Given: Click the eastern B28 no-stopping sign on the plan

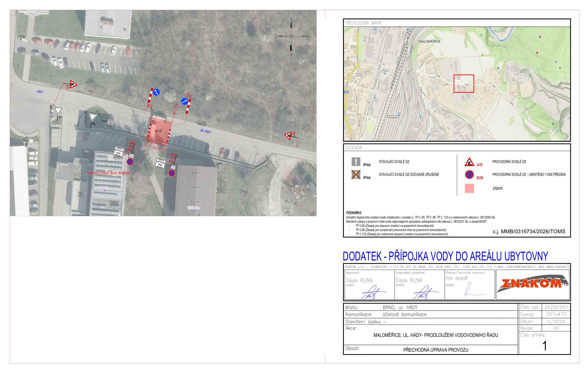Looking at the screenshot, I should click(x=172, y=173).
